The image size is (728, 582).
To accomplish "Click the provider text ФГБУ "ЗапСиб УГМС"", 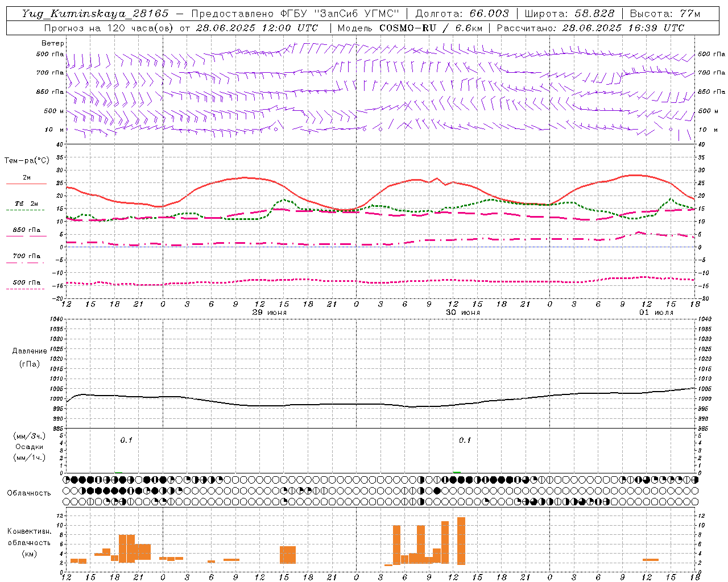I will coord(341,14).
